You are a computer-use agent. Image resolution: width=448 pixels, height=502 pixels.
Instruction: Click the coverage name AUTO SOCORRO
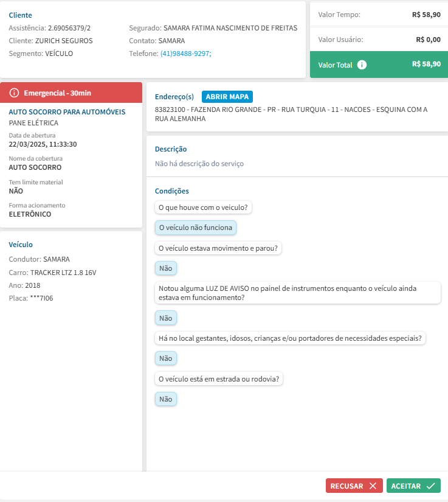coord(35,167)
